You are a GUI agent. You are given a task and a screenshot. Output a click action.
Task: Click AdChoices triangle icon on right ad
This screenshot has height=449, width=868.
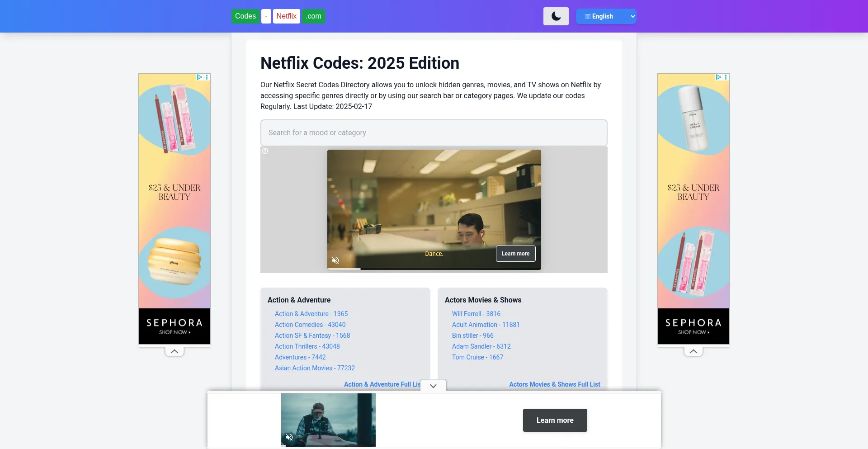click(x=718, y=77)
